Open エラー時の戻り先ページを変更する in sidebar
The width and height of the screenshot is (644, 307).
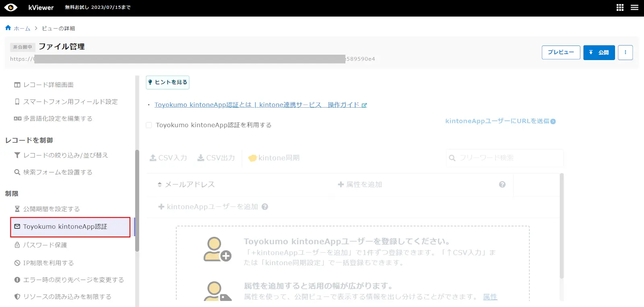point(69,280)
